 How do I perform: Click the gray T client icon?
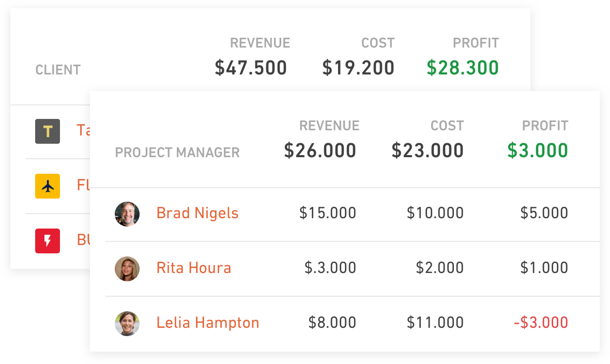tap(48, 131)
